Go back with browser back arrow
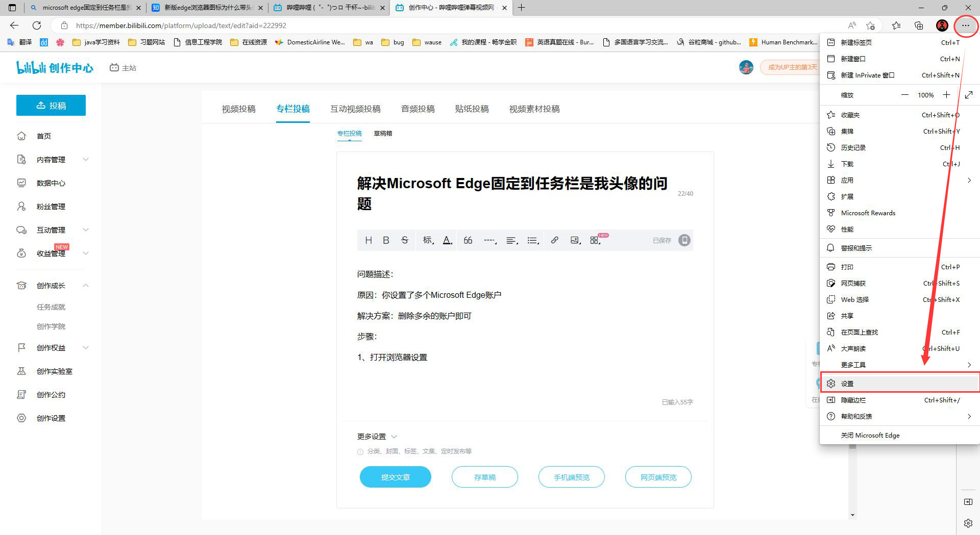This screenshot has width=980, height=535. coord(14,26)
